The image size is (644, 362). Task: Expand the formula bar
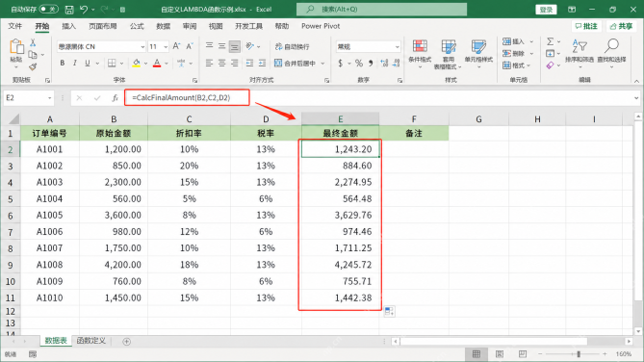(x=636, y=98)
